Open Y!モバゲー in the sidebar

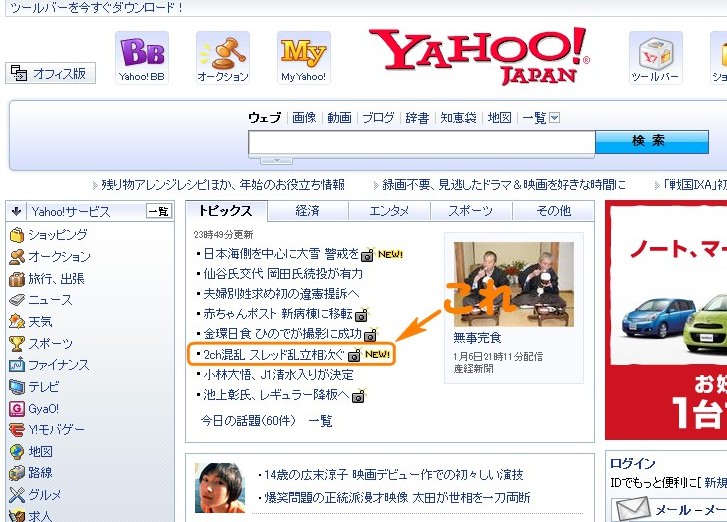(47, 430)
